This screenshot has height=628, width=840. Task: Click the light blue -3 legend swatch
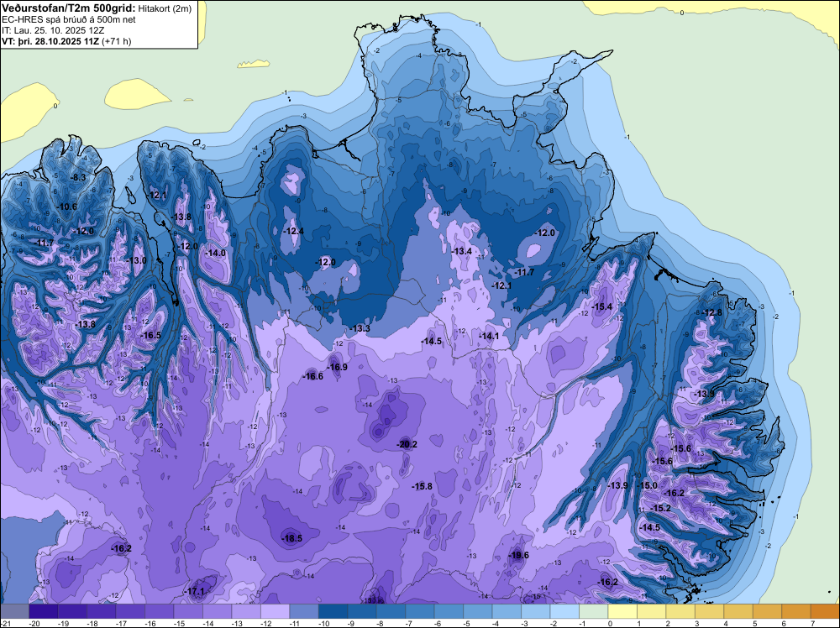[x=535, y=612]
